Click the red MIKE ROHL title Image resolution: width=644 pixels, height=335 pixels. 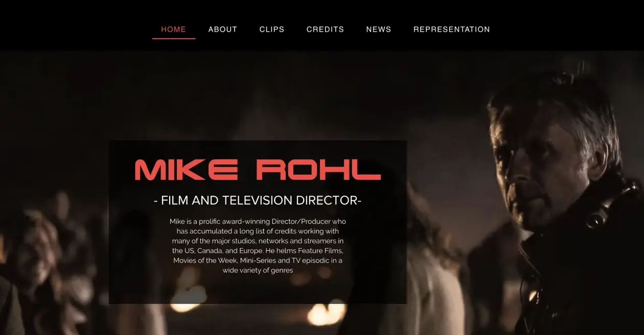click(x=258, y=170)
